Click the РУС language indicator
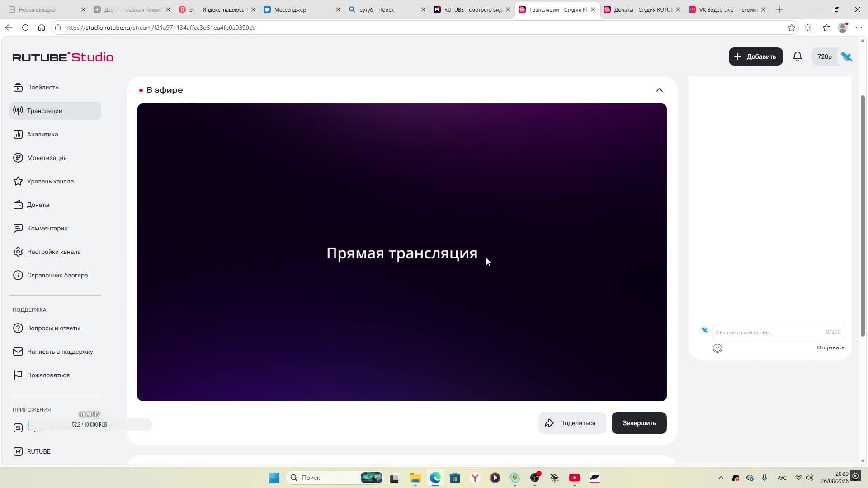868x488 pixels. tap(782, 478)
